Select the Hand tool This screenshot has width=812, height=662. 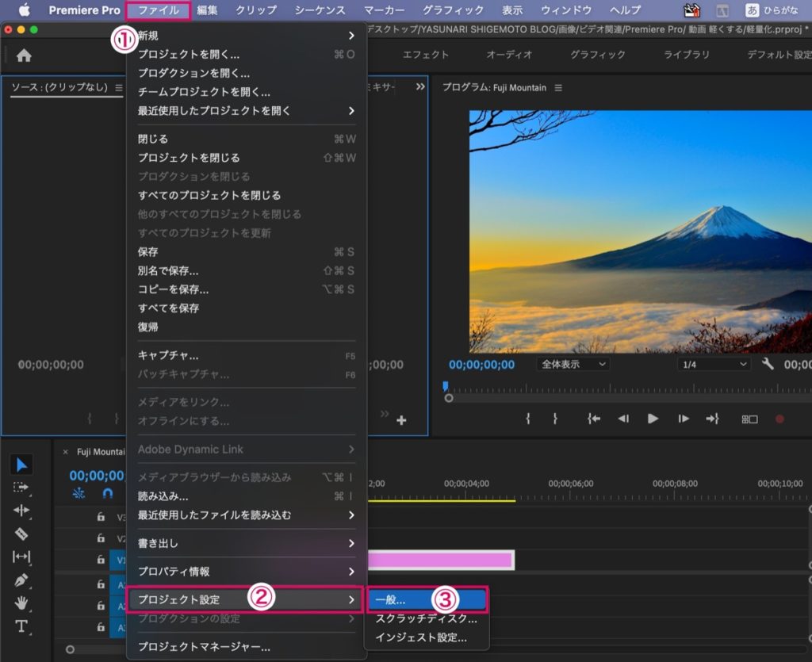21,603
